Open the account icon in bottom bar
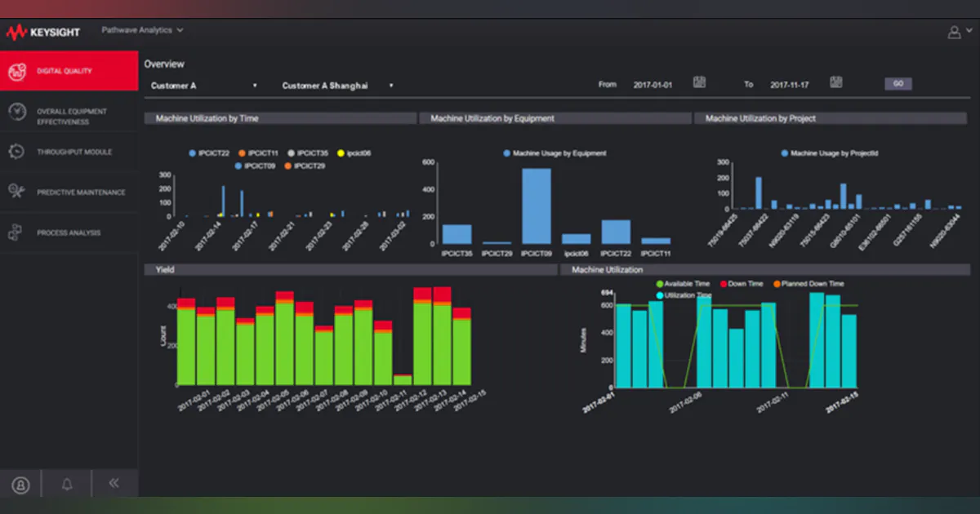 pyautogui.click(x=20, y=485)
